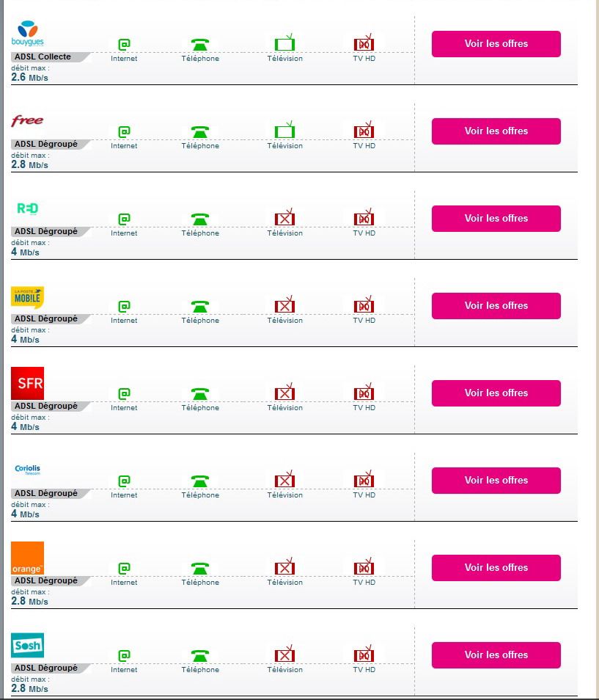Click the SFR crossed-out TV HD icon
This screenshot has width=599, height=700.
point(364,393)
